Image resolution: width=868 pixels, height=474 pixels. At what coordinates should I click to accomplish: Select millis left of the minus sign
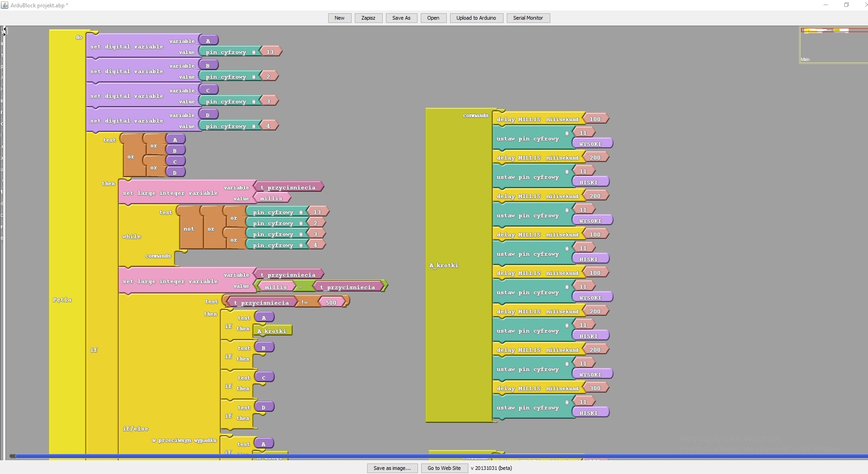pyautogui.click(x=276, y=287)
